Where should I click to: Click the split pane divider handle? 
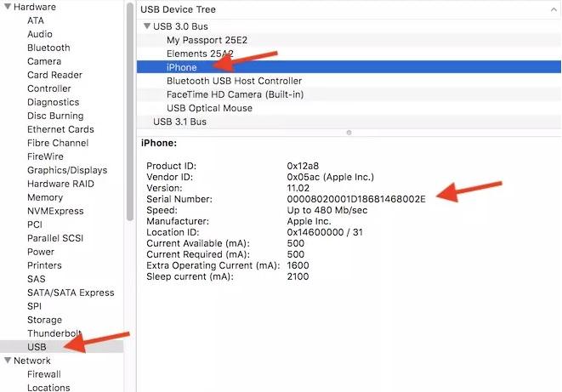[x=349, y=133]
